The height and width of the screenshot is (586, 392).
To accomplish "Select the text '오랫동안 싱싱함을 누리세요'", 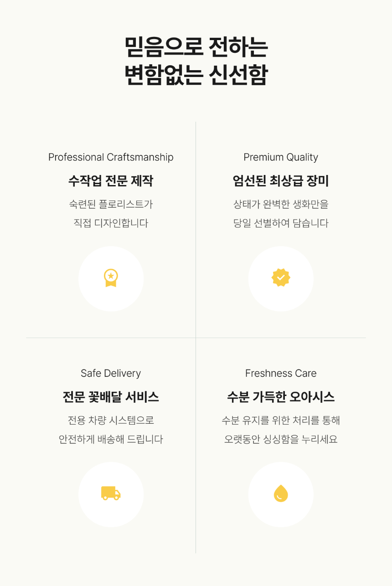I will click(281, 439).
